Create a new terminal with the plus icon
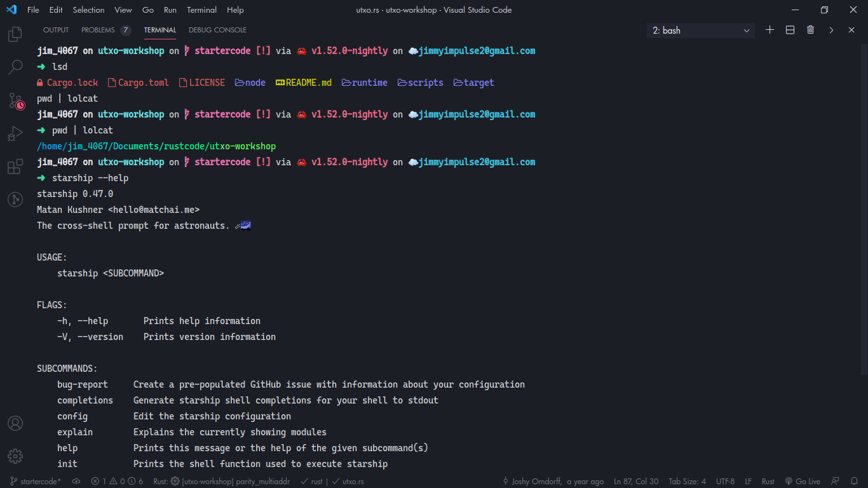The height and width of the screenshot is (488, 868). (770, 29)
